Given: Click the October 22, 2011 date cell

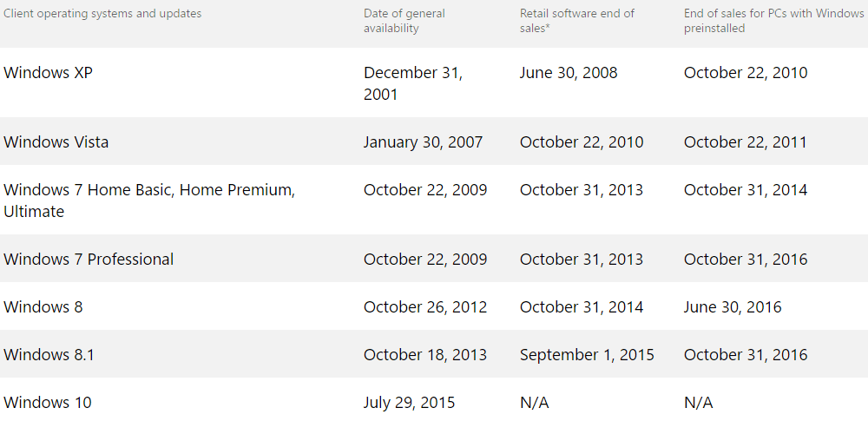Looking at the screenshot, I should click(746, 142).
